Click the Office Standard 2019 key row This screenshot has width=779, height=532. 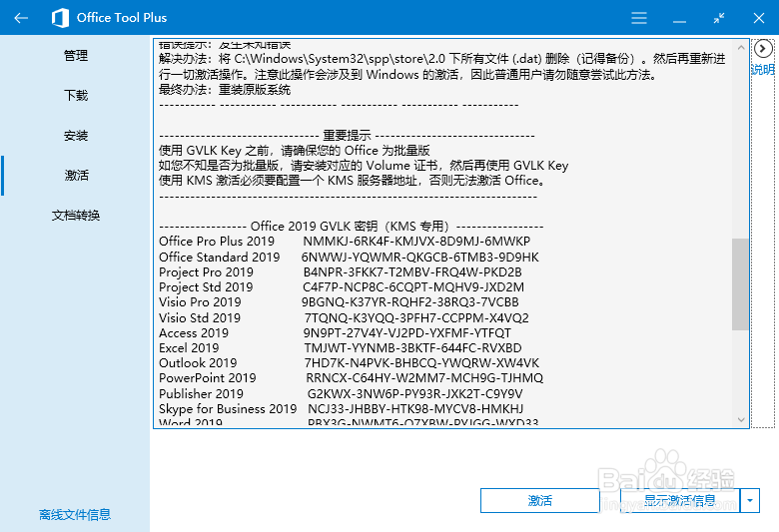tap(349, 257)
